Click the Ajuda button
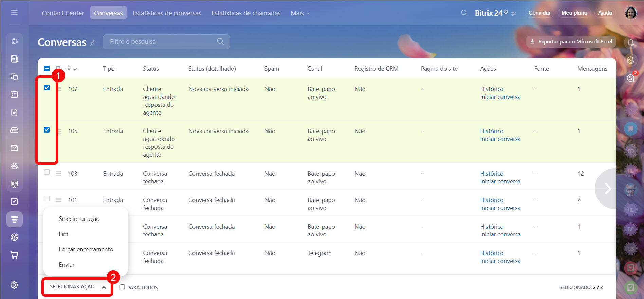The image size is (644, 299). point(605,13)
